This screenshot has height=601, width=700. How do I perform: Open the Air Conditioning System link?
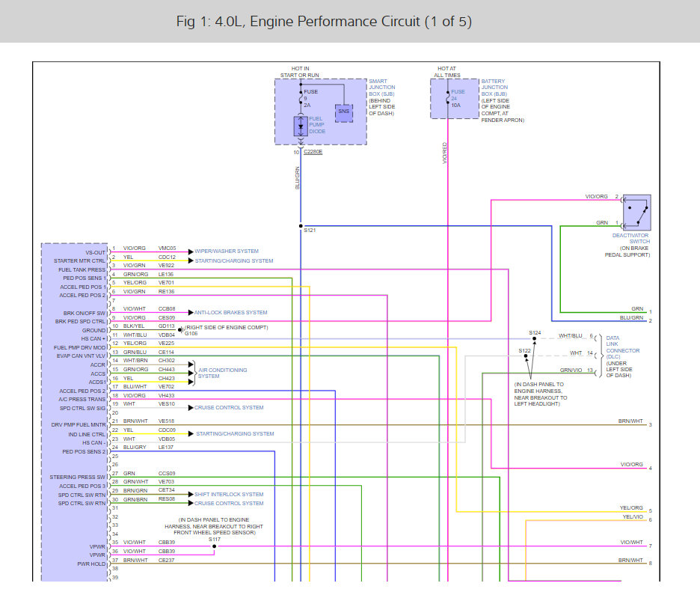222,373
